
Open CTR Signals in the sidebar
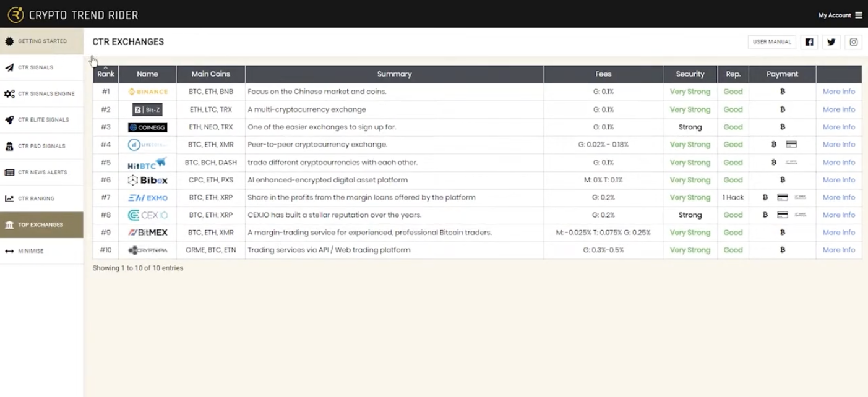pos(41,67)
